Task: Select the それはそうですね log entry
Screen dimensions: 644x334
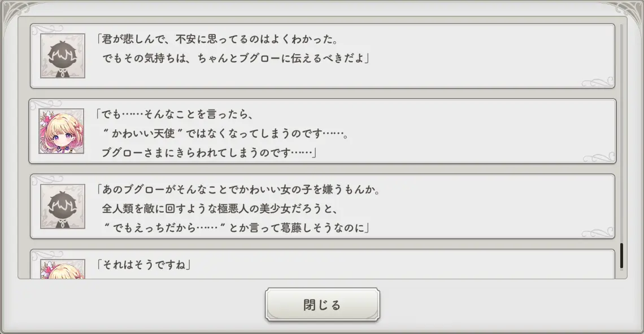Action: (323, 265)
